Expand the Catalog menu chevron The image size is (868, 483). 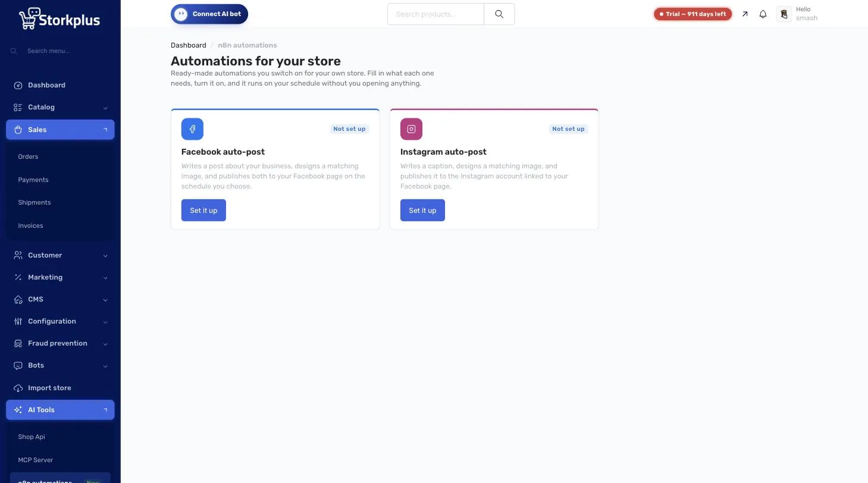[x=105, y=108]
